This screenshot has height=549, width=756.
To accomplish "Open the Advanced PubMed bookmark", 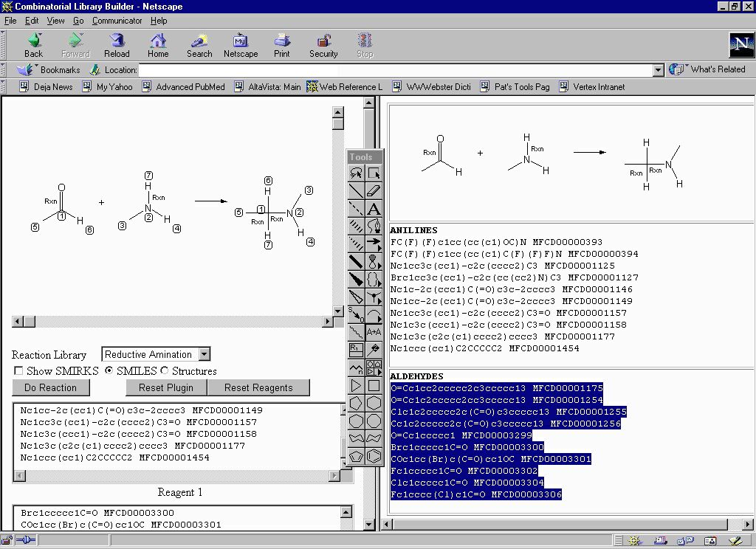I will pos(183,87).
